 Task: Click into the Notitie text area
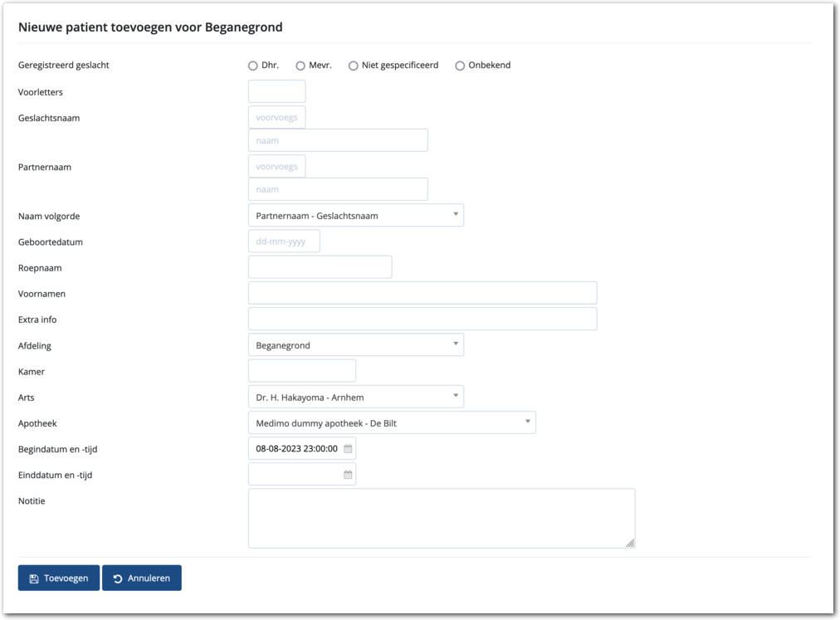click(x=441, y=518)
